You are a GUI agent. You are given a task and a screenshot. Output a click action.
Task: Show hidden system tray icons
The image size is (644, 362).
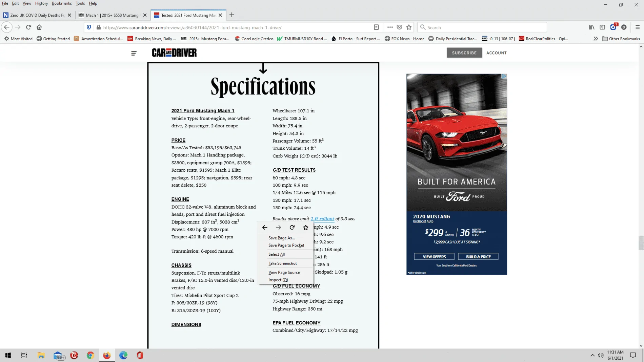(x=592, y=355)
